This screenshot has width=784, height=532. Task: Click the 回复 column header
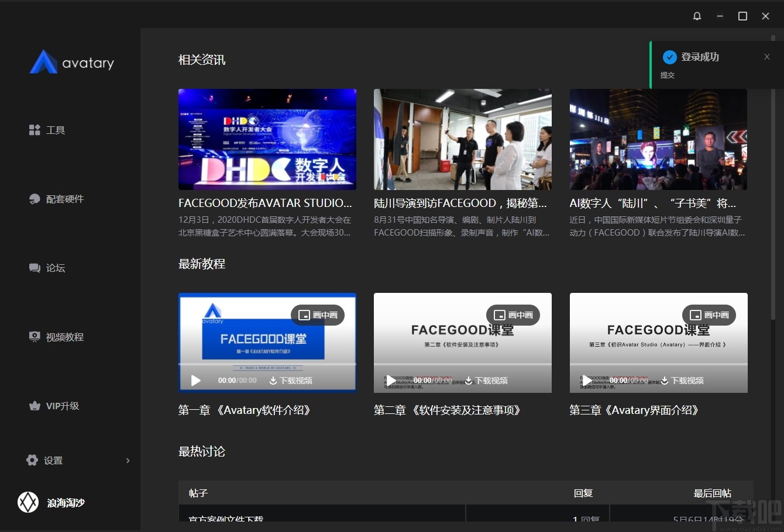pos(583,493)
